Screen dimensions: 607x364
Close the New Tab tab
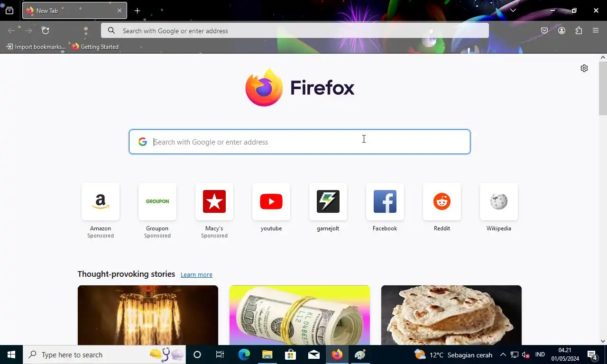click(x=120, y=10)
